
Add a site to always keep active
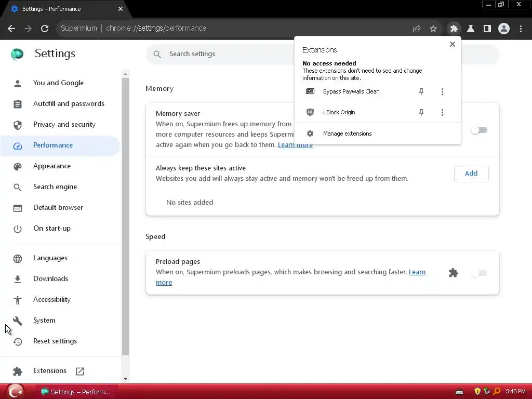tap(471, 174)
